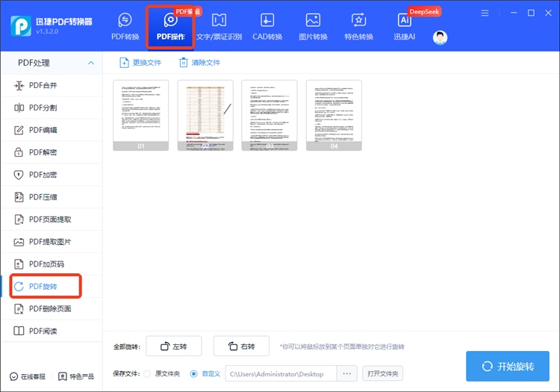Select PDF合并 in the sidebar
This screenshot has width=560, height=392.
click(x=52, y=85)
